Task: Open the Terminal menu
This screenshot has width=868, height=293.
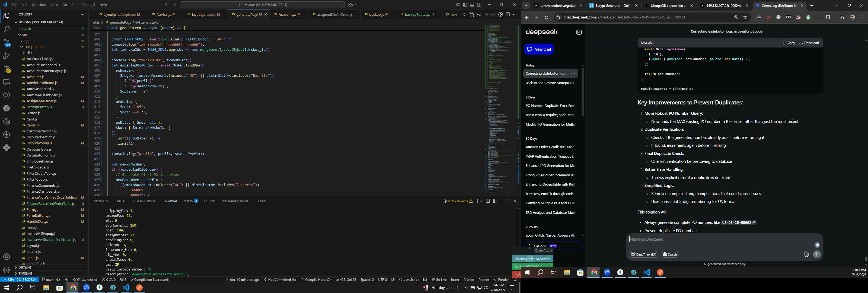Action: [x=88, y=5]
